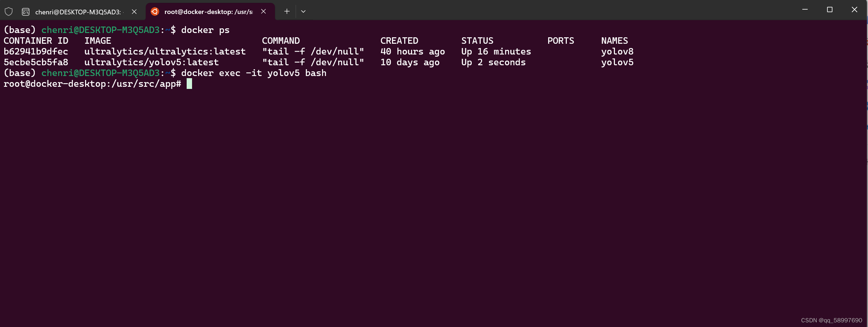
Task: Click the 'Up 16 minutes' status text
Action: (x=496, y=52)
